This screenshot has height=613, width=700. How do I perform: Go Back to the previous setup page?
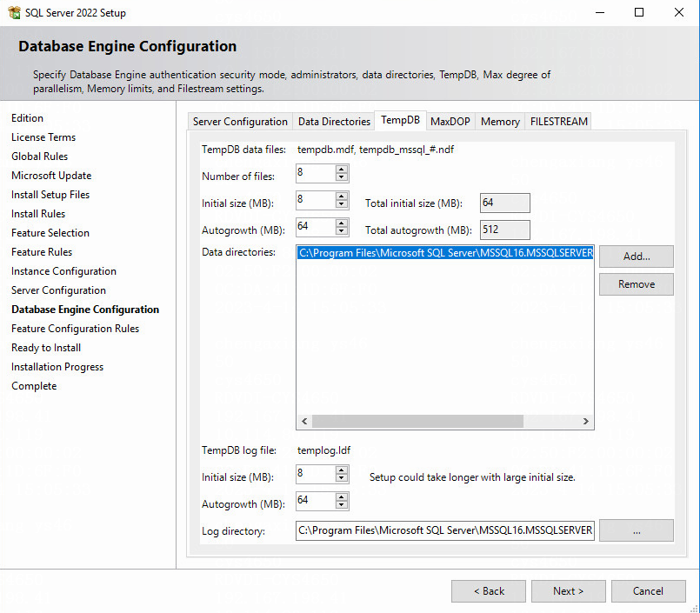coord(489,591)
